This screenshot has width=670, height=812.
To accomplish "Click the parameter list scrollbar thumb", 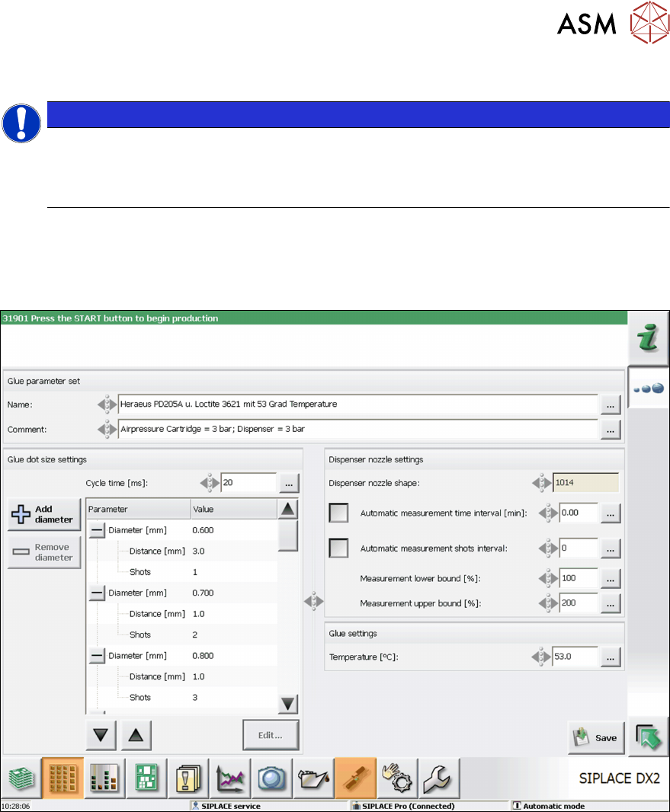I will (287, 535).
